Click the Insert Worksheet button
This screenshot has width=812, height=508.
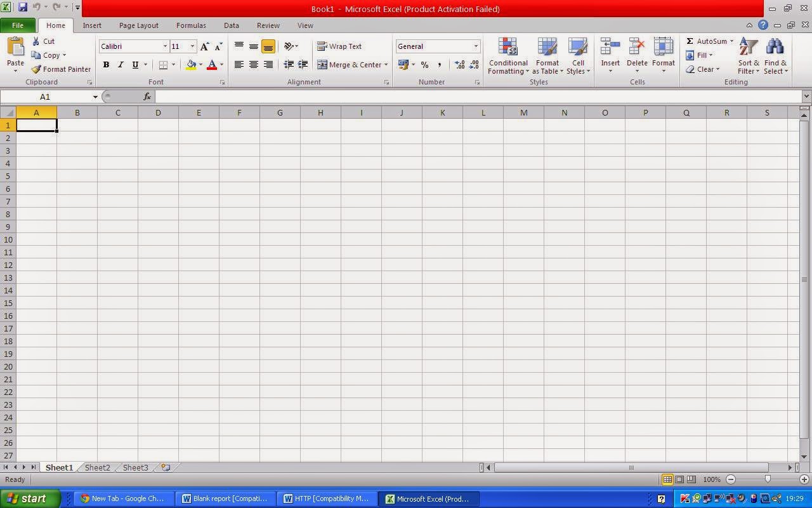(x=164, y=467)
